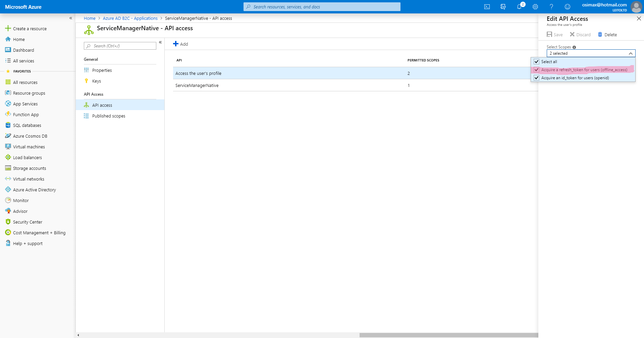Collapse the left navigation sidebar
The height and width of the screenshot is (338, 644).
point(71,18)
